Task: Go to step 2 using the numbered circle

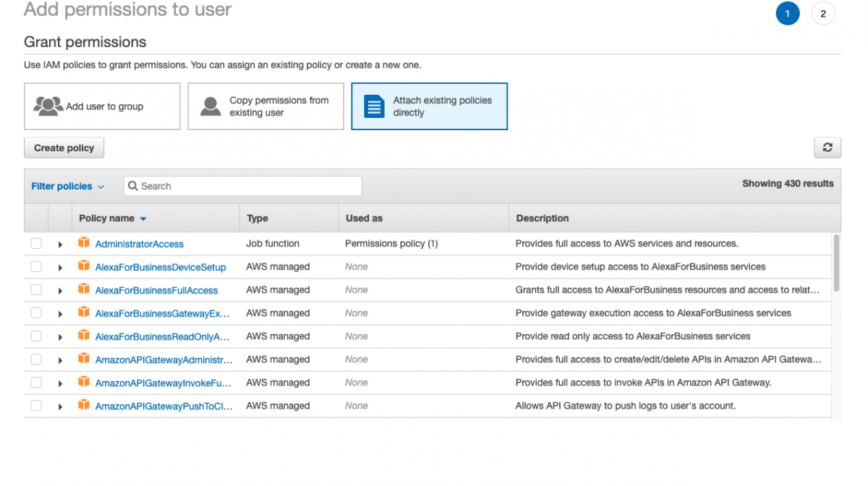Action: click(822, 13)
